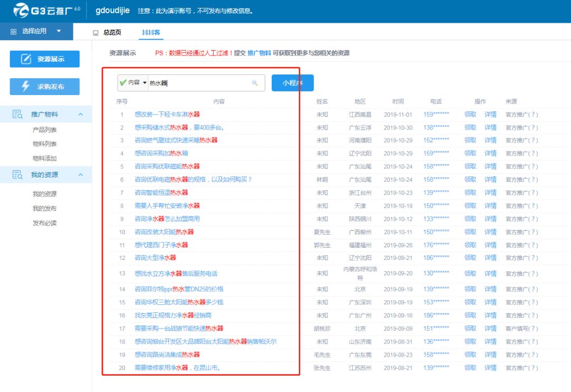The image size is (571, 392).
Task: Click the green checkmark icon beside 内容
Action: pyautogui.click(x=123, y=82)
